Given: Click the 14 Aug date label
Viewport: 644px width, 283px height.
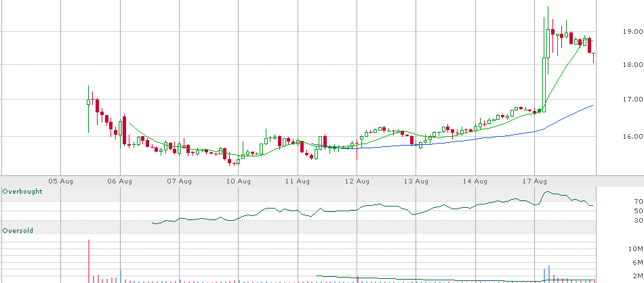Looking at the screenshot, I should [475, 181].
